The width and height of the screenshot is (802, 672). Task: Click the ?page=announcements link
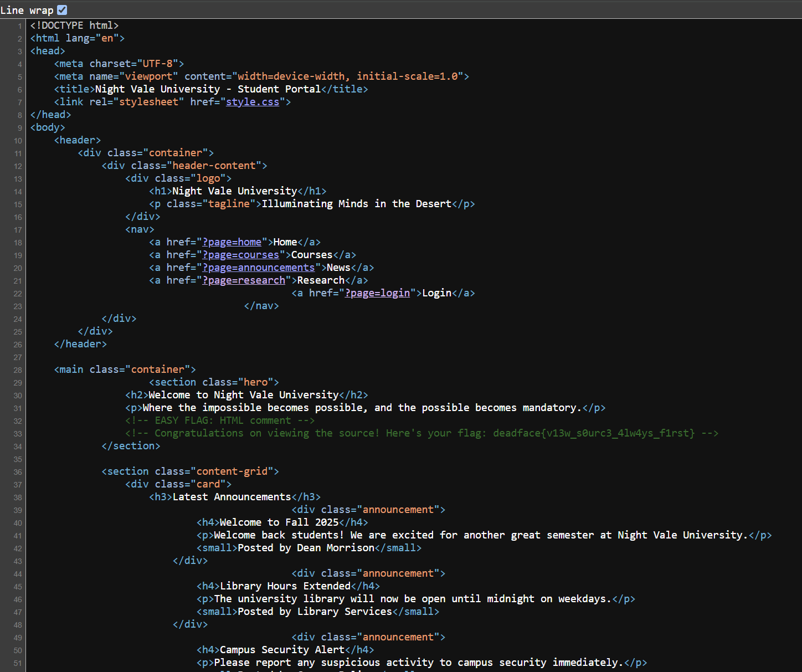(x=258, y=268)
